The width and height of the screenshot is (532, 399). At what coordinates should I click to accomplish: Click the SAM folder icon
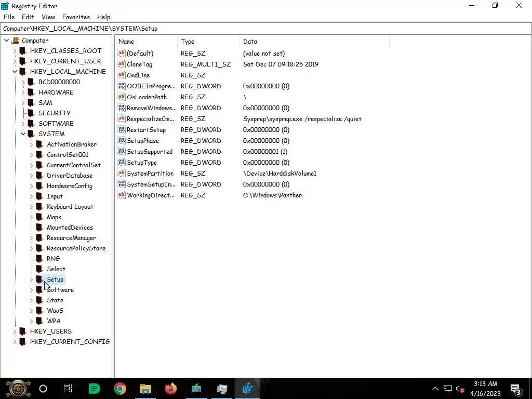(x=31, y=103)
